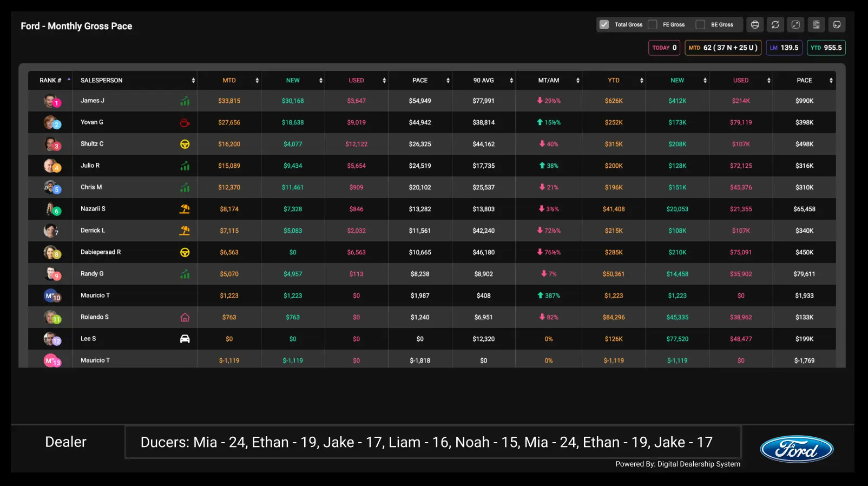Viewport: 868px width, 486px height.
Task: Click Julio R's 90 AVG value $17,735
Action: [484, 166]
